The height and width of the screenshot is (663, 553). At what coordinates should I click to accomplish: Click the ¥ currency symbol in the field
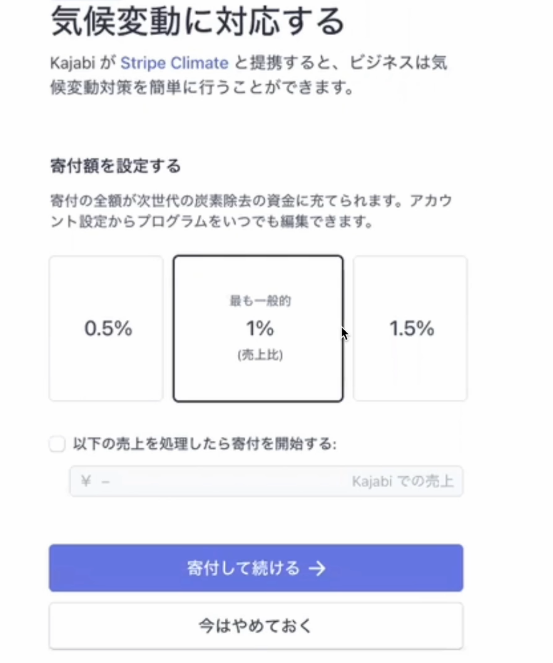click(x=86, y=481)
